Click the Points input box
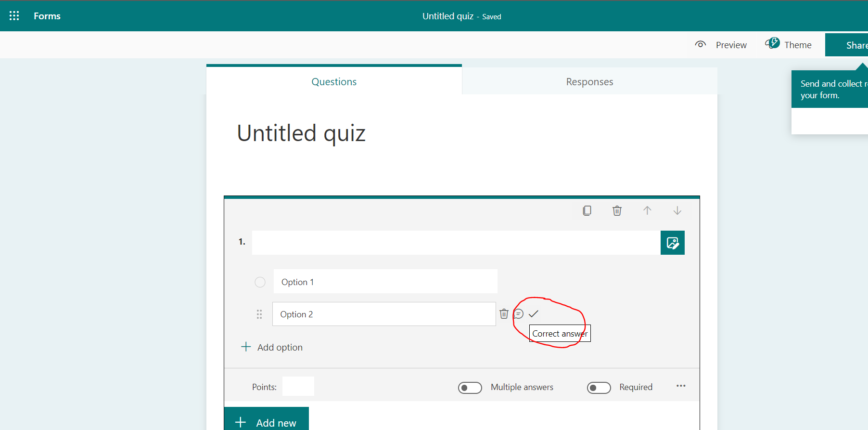This screenshot has width=868, height=430. point(298,386)
